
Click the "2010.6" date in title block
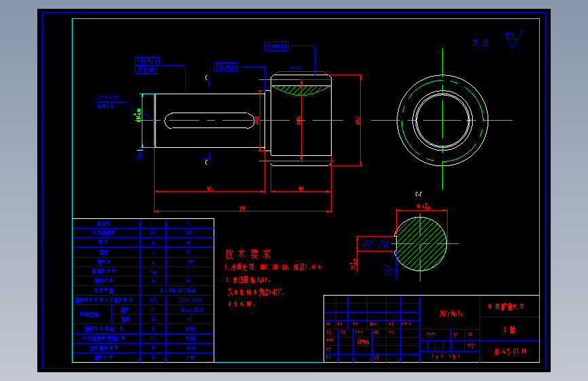coord(363,342)
